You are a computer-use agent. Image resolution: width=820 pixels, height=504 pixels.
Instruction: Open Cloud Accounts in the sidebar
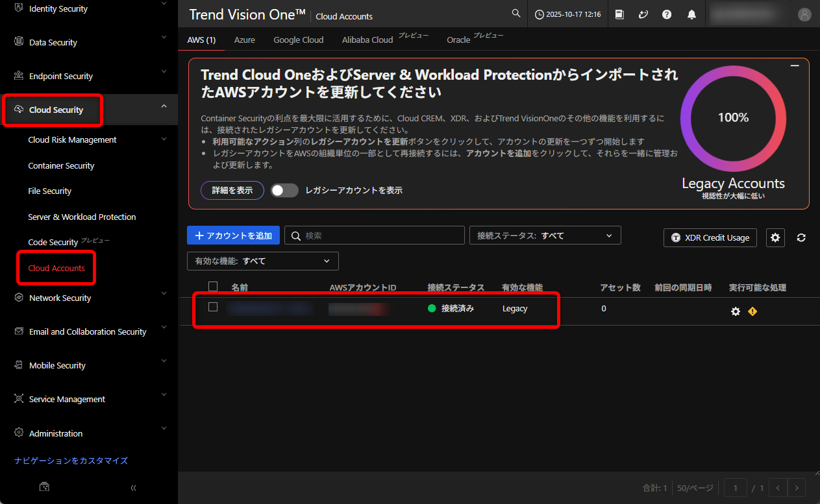click(x=56, y=268)
